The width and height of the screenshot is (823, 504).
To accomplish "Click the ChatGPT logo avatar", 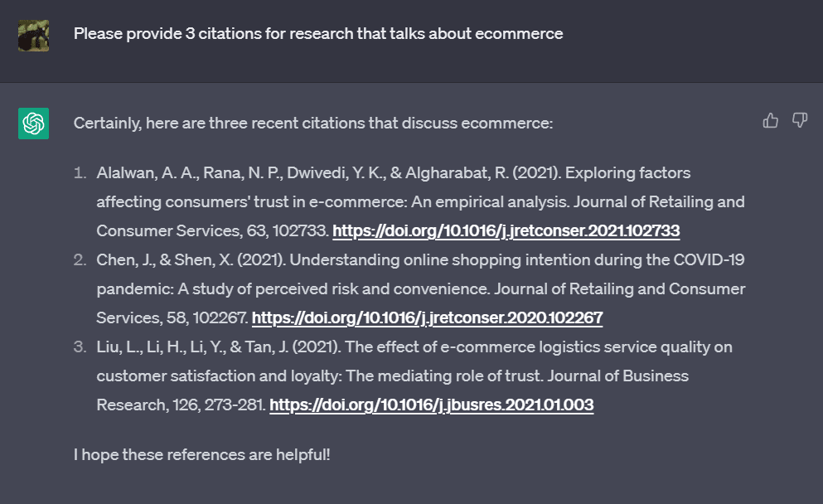I will click(33, 124).
